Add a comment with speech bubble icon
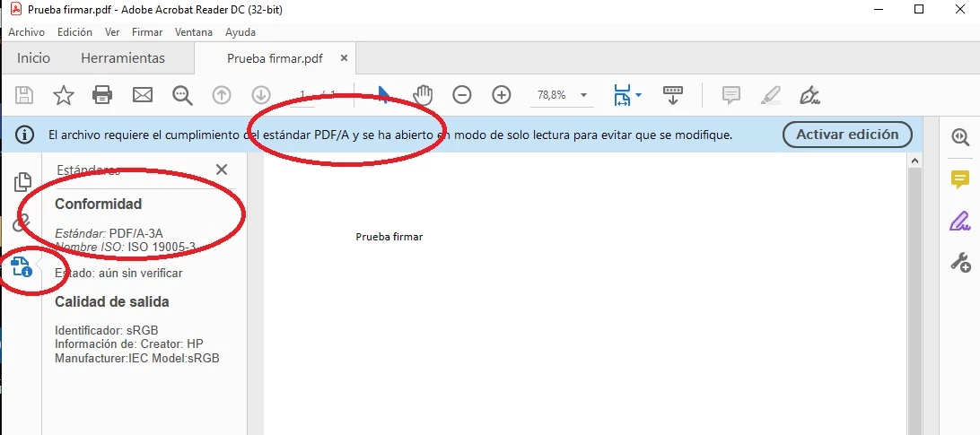This screenshot has height=435, width=980. click(x=731, y=95)
